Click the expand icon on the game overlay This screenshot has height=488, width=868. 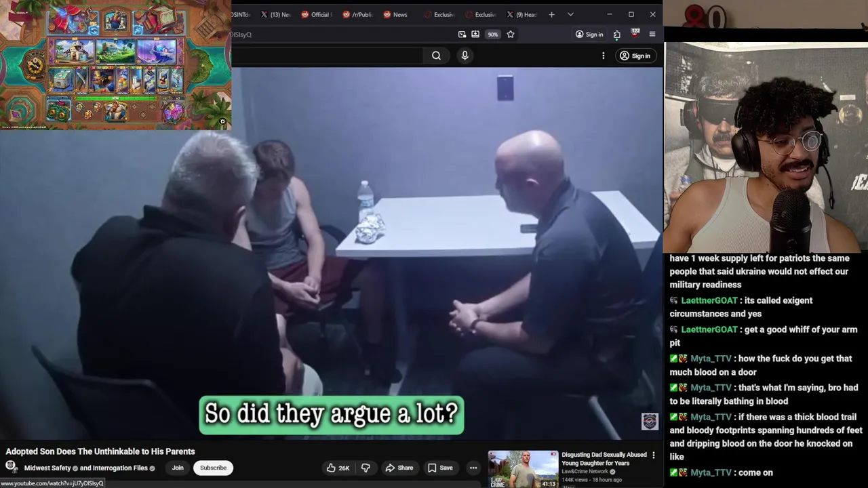pyautogui.click(x=222, y=122)
